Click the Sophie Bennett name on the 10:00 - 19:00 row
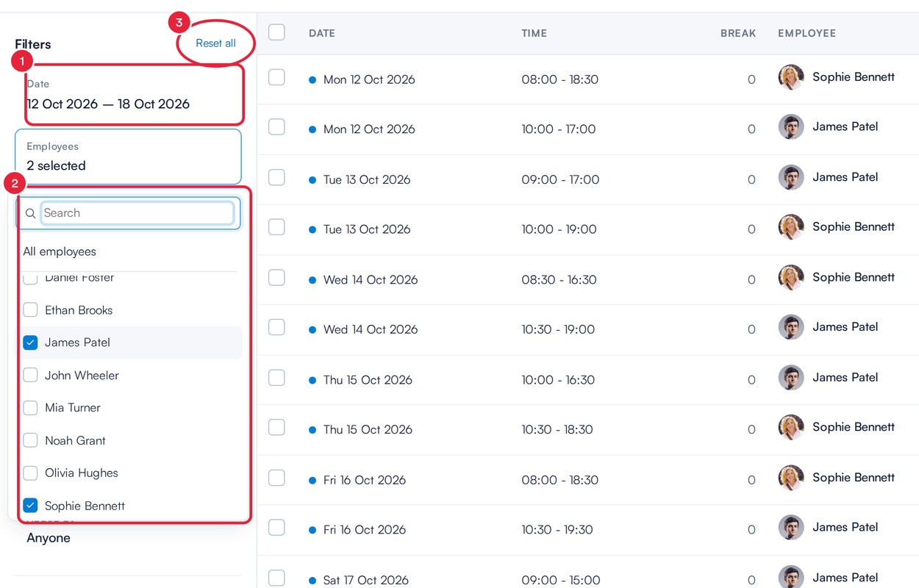The height and width of the screenshot is (588, 919). pyautogui.click(x=854, y=227)
